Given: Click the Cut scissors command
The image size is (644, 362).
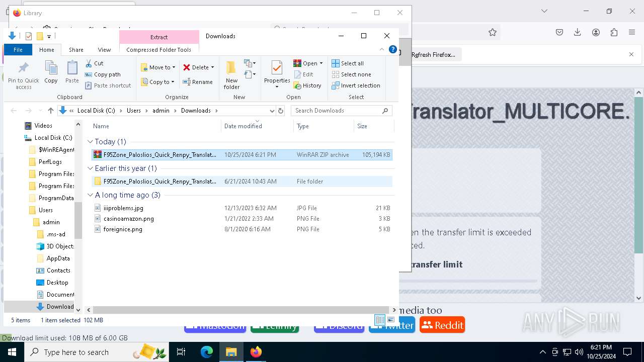Looking at the screenshot, I should [94, 63].
